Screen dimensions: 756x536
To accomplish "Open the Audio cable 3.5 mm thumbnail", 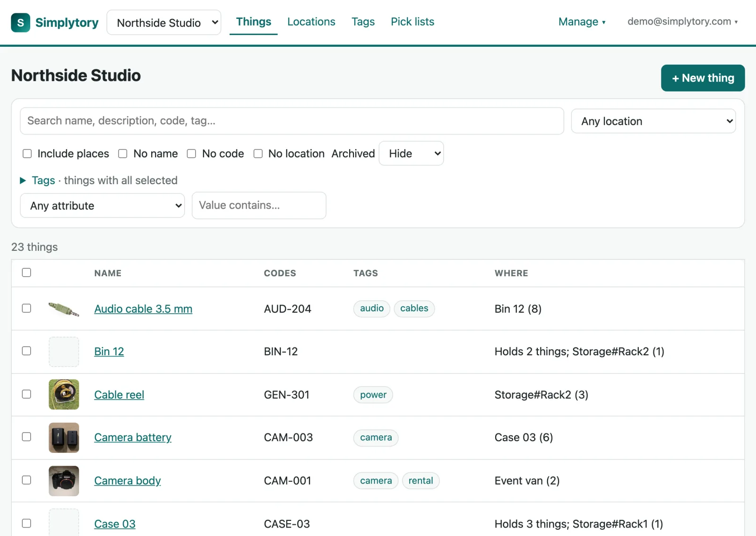I will (64, 309).
